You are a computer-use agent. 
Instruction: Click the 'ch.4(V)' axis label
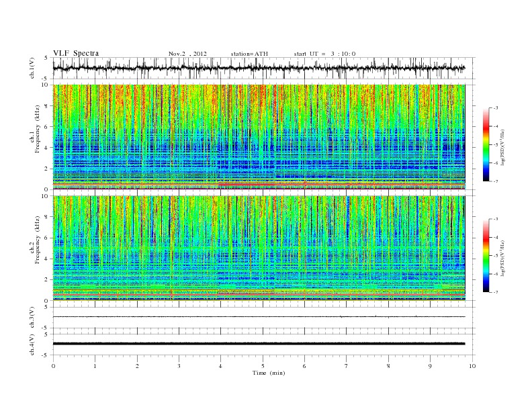tap(32, 345)
